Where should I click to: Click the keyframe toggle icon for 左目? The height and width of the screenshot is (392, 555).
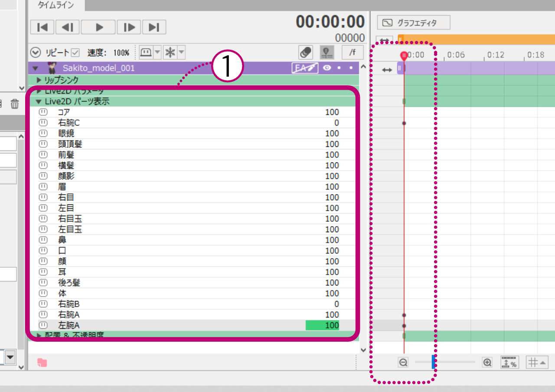pyautogui.click(x=43, y=208)
